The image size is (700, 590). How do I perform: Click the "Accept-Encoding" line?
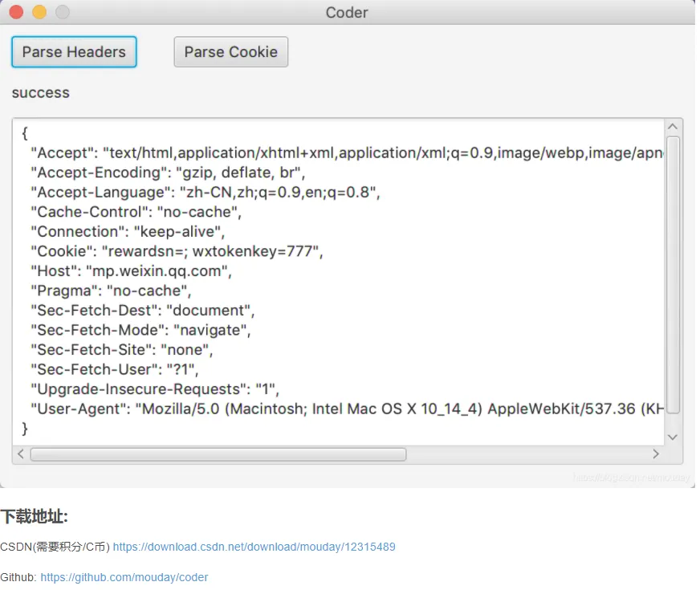click(168, 173)
